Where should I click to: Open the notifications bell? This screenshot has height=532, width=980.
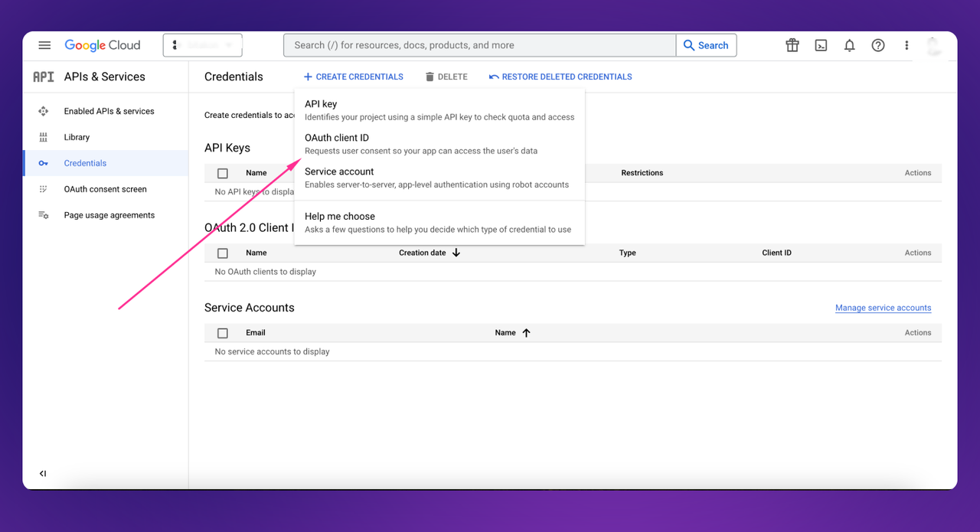pyautogui.click(x=849, y=45)
